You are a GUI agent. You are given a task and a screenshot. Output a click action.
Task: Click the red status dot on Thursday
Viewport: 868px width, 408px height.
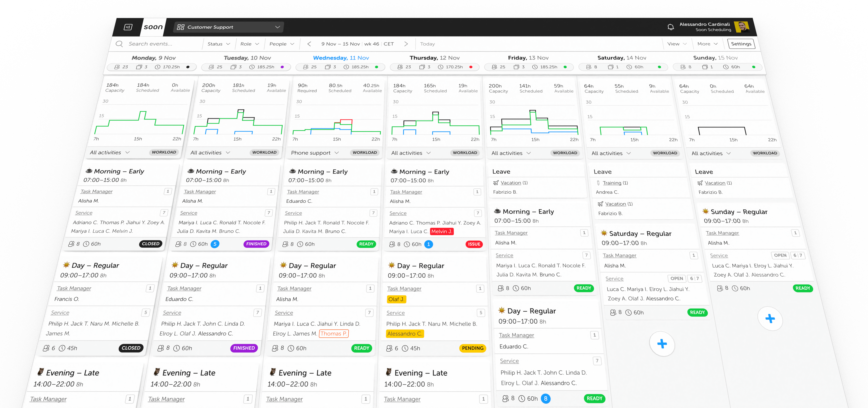pyautogui.click(x=471, y=67)
